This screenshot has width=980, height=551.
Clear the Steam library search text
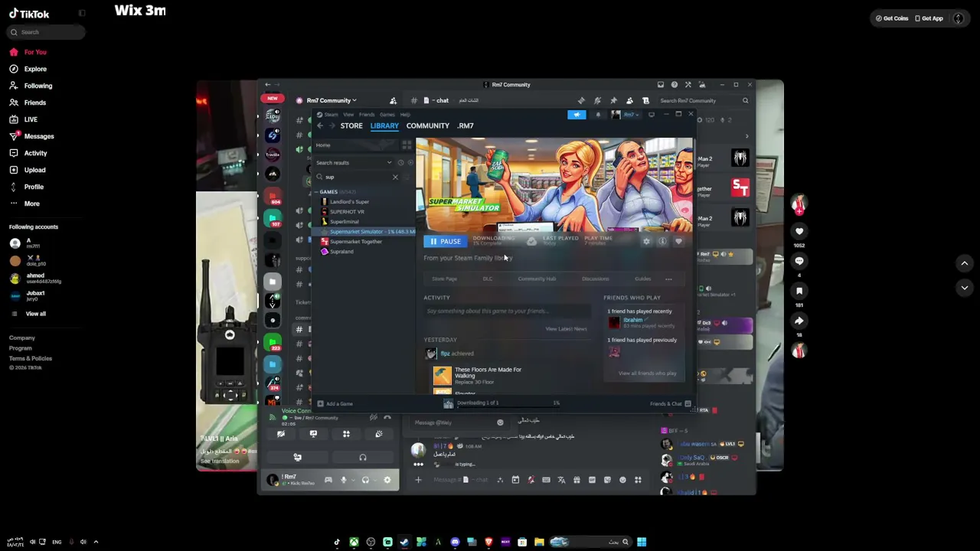pos(395,177)
